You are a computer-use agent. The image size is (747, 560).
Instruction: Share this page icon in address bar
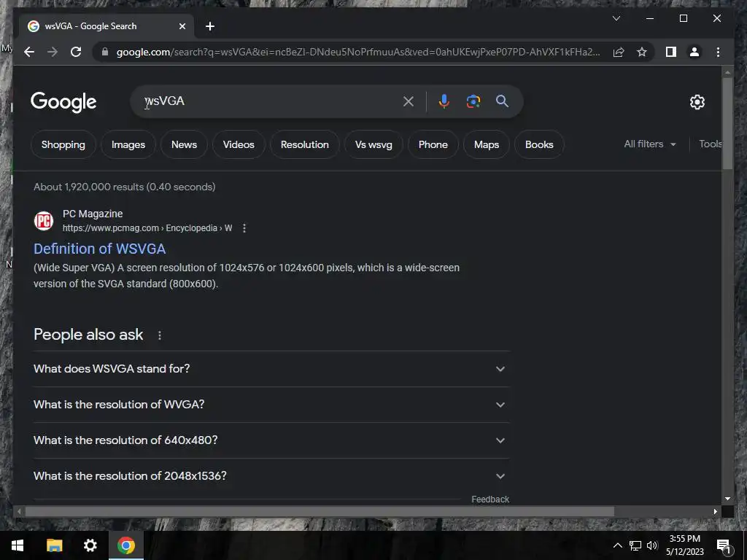coord(619,52)
